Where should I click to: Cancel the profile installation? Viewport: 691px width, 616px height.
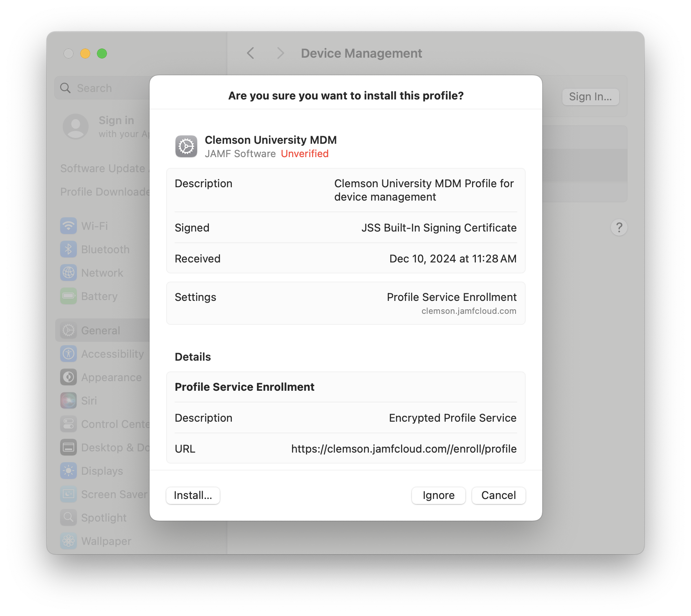(x=498, y=495)
